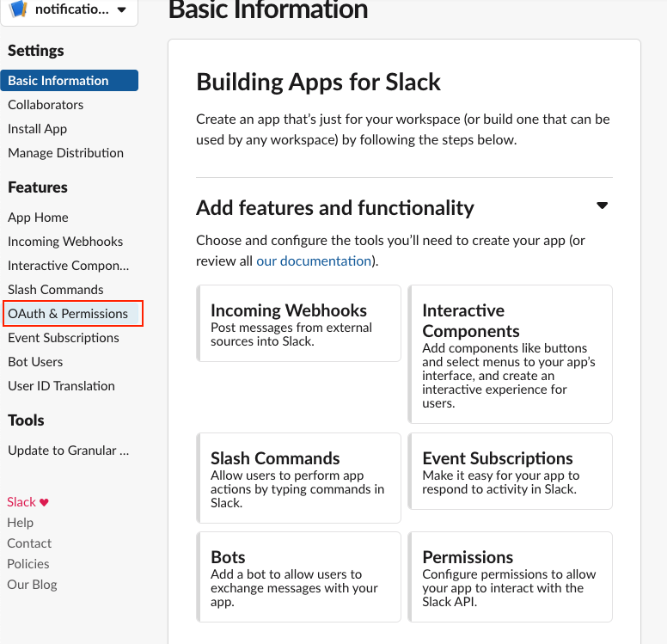Open the app switcher dropdown arrow
Viewport: 667px width, 644px height.
point(122,9)
